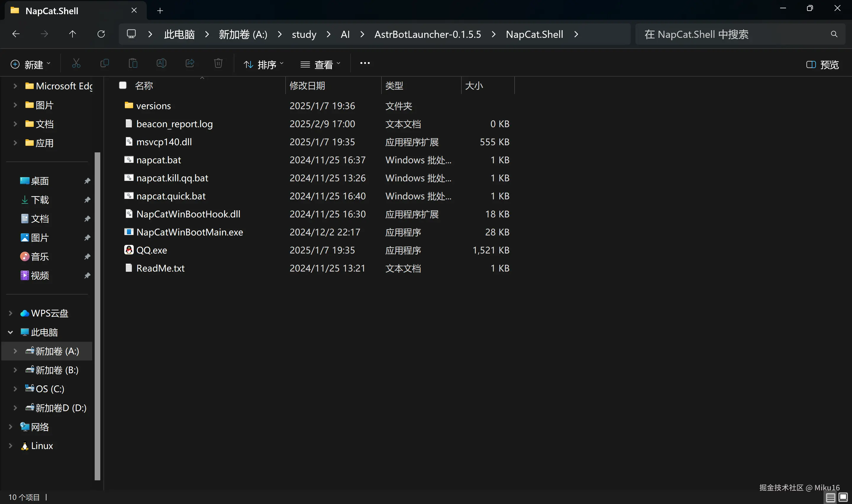Click the Share icon in toolbar
852x504 pixels.
pyautogui.click(x=190, y=64)
